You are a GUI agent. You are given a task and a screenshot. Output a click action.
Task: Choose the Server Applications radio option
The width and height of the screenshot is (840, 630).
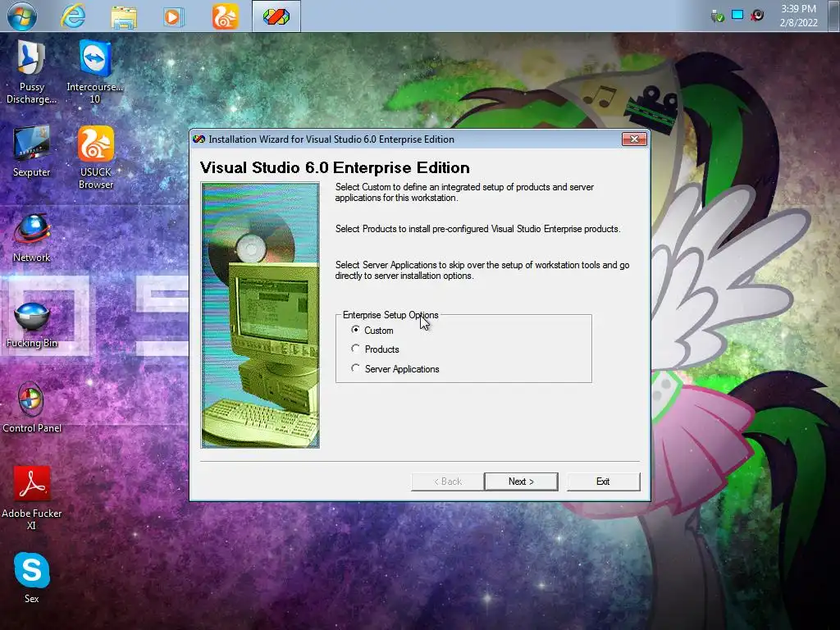tap(395, 368)
